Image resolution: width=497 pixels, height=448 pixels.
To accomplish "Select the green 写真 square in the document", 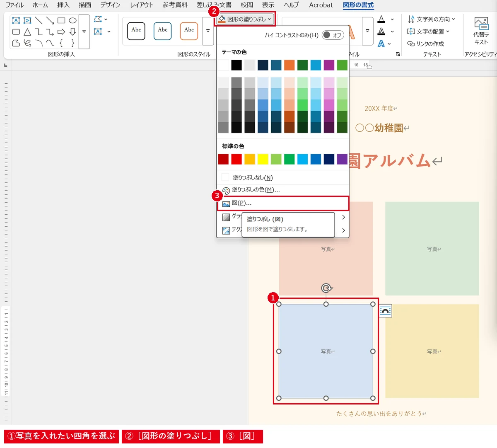I will [x=432, y=249].
